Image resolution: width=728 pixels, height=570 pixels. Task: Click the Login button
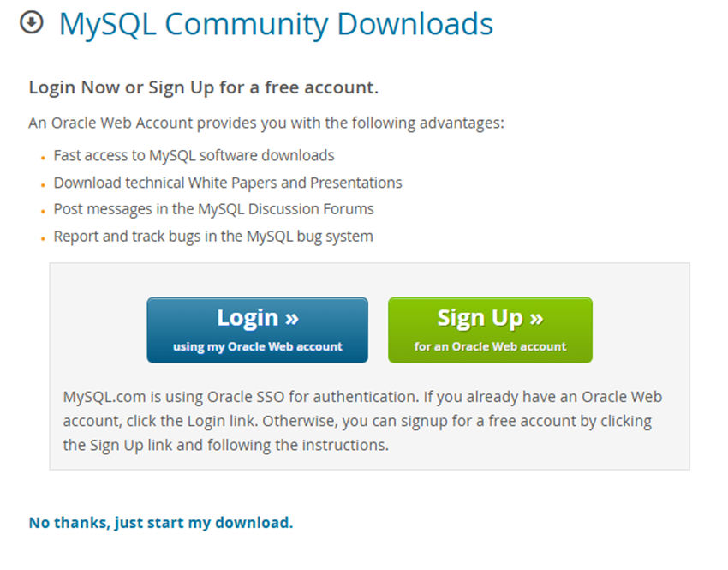click(x=257, y=329)
